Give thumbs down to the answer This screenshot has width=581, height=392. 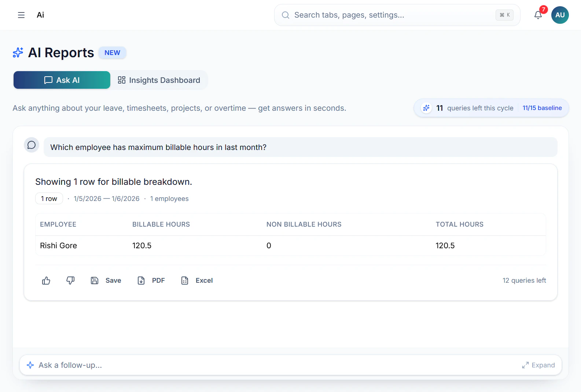(70, 281)
